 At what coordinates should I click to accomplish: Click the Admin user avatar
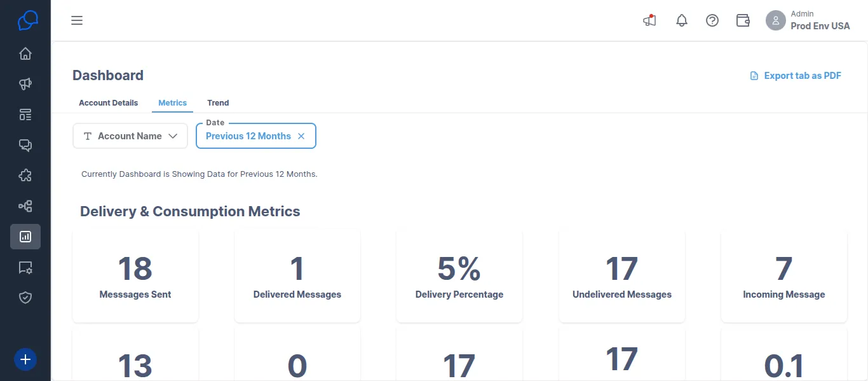[776, 20]
